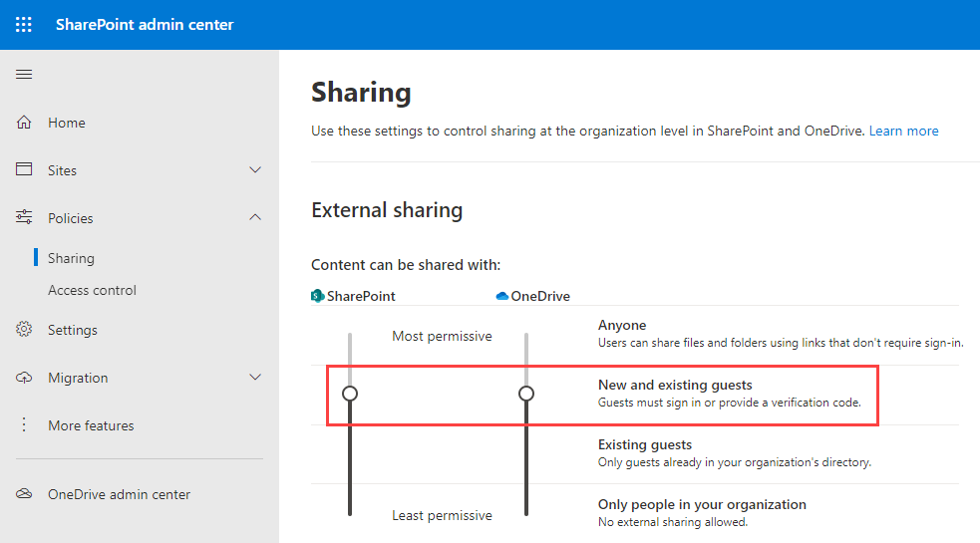Click the 'External sharing' heading

click(387, 210)
